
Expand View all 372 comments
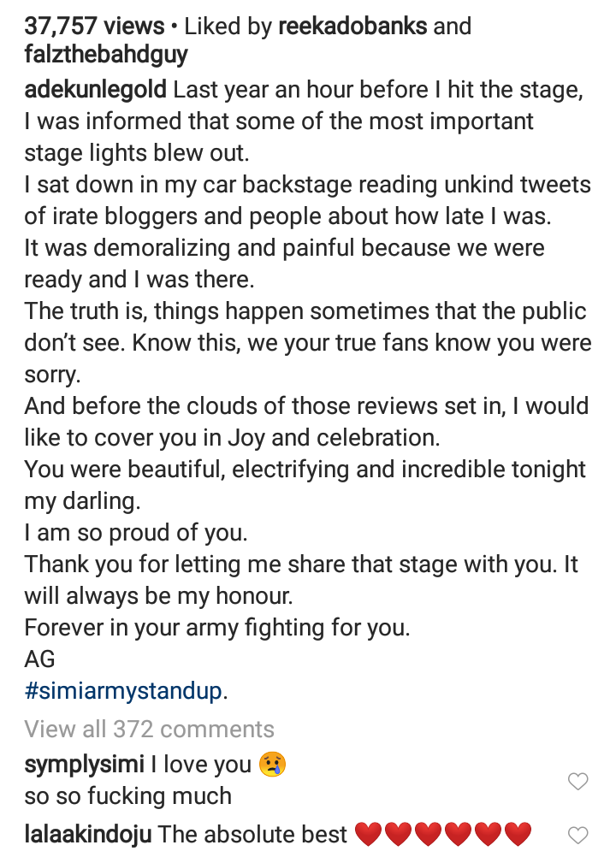pos(149,729)
